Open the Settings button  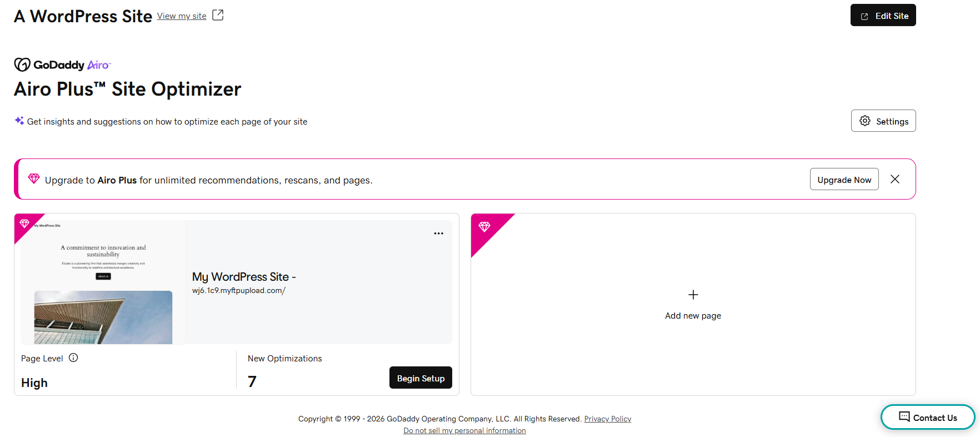click(883, 121)
